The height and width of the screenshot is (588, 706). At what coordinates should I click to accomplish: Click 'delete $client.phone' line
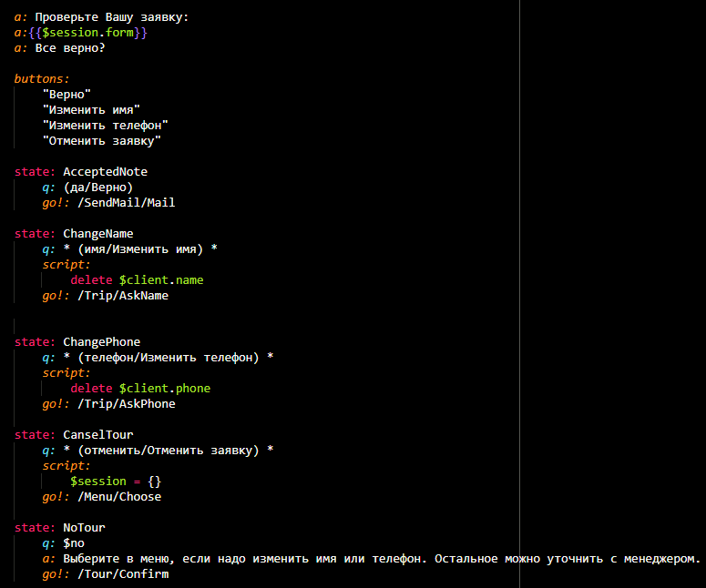140,389
